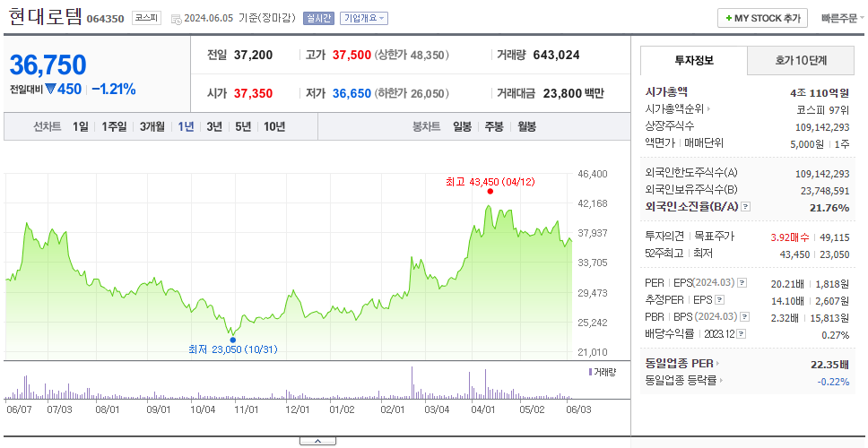Click the 동일업종 등락률 value -0.22%
The width and height of the screenshot is (868, 448).
coord(833,381)
